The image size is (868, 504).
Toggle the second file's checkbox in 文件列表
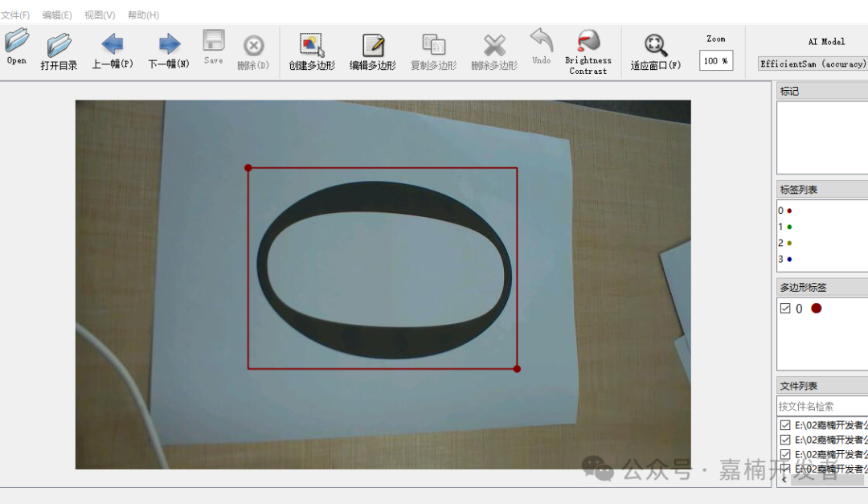point(785,440)
